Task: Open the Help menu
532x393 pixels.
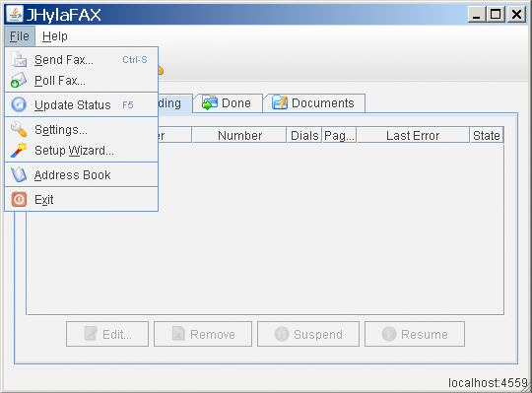Action: click(54, 36)
